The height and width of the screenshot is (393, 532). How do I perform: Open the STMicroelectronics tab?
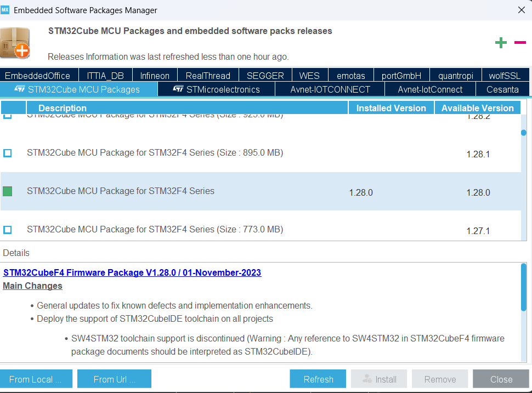click(217, 89)
